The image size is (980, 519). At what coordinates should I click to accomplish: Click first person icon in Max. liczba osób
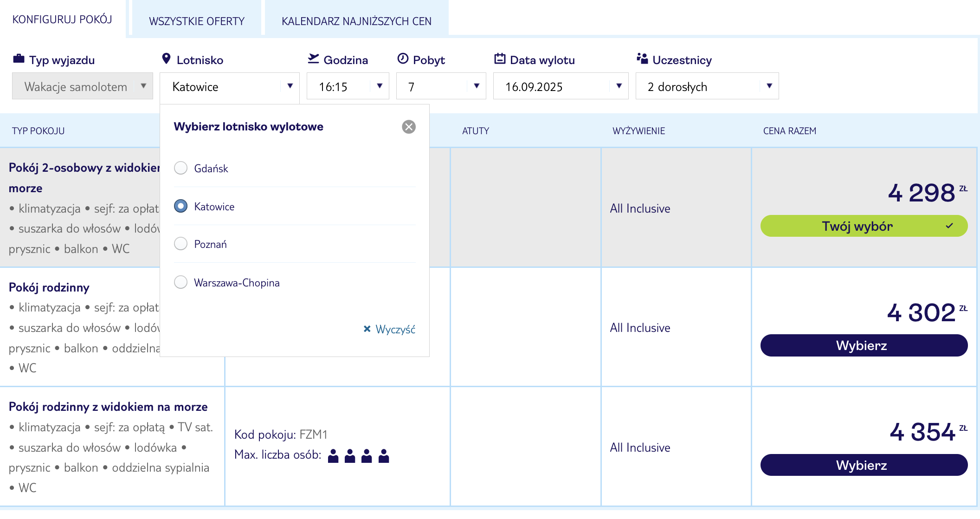click(x=333, y=456)
